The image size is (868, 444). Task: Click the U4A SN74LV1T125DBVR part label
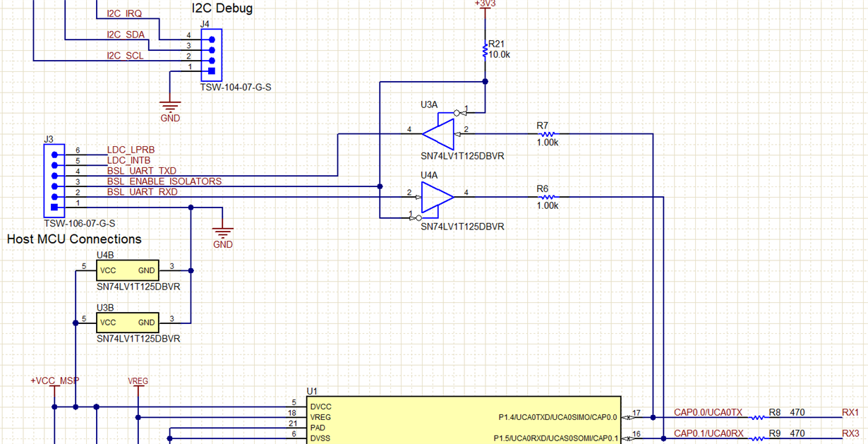pos(462,227)
